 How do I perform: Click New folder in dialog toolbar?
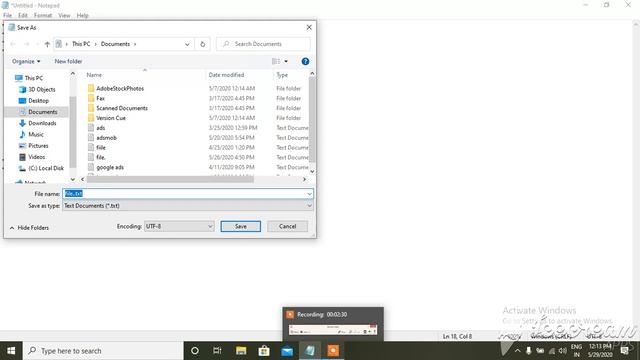pyautogui.click(x=68, y=61)
